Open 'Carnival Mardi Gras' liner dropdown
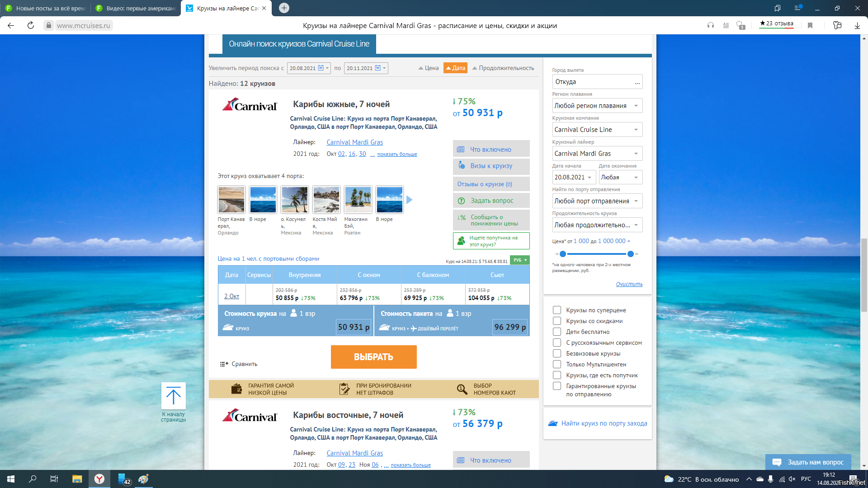This screenshot has height=488, width=868. [597, 154]
